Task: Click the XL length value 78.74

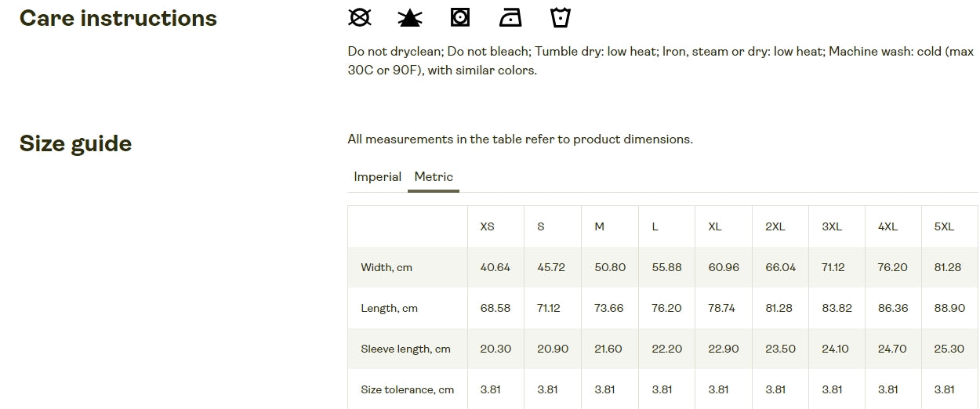Action: coord(722,308)
